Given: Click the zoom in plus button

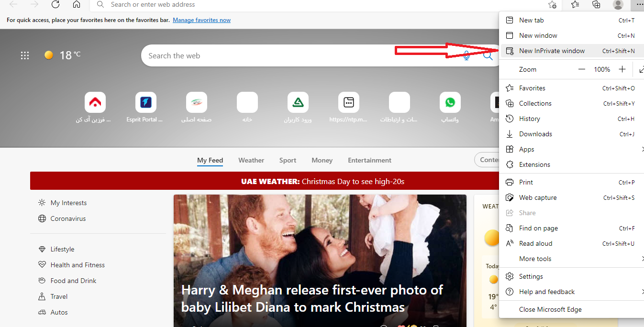Looking at the screenshot, I should coord(622,69).
